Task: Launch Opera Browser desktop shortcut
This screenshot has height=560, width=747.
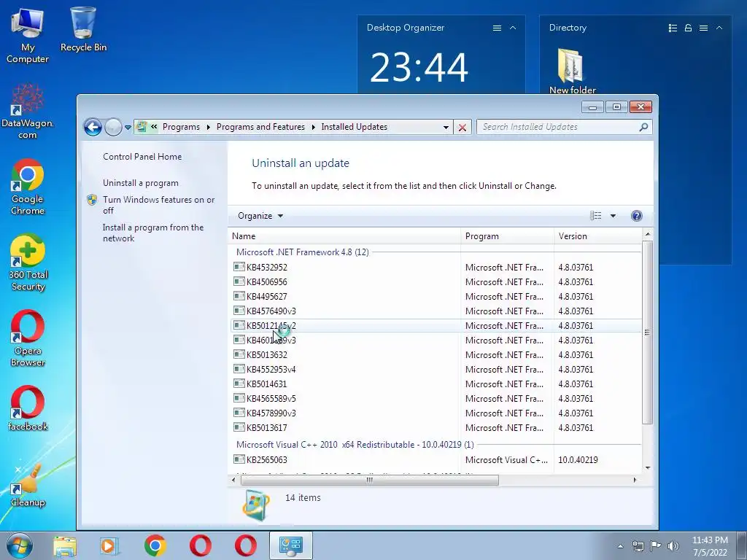Action: pos(28,338)
